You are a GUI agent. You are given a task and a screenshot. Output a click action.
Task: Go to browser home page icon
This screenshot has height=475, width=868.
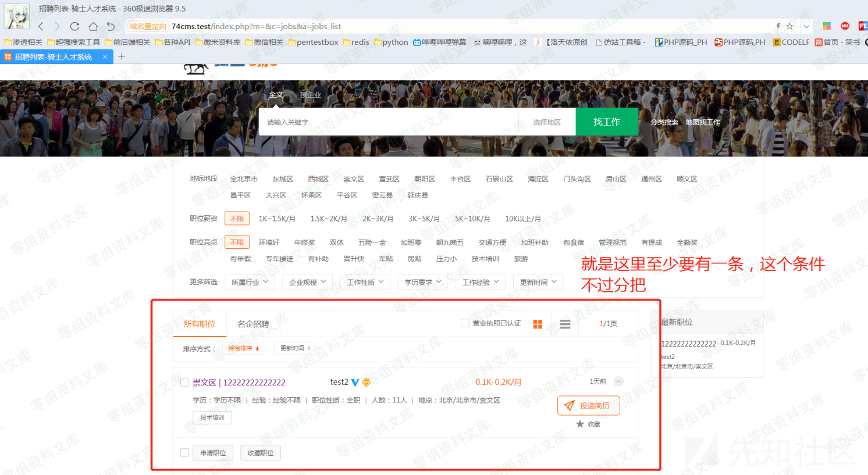click(x=93, y=26)
